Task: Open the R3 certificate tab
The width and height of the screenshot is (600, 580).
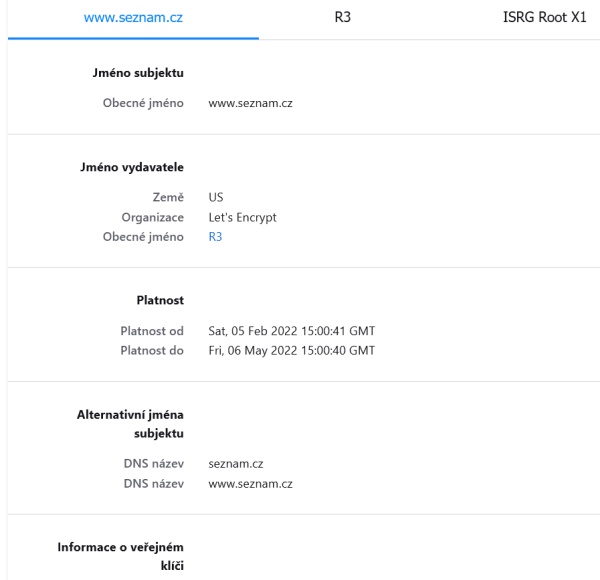Action: pyautogui.click(x=341, y=19)
